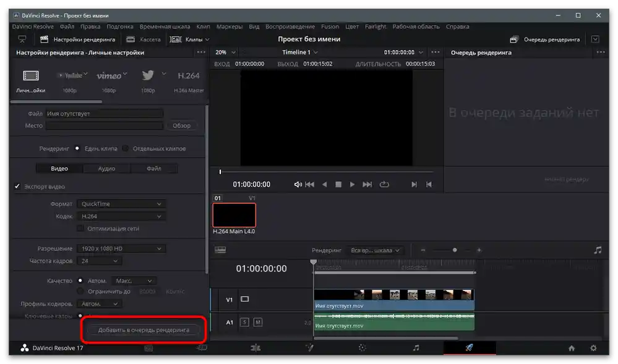Click the Clips (Клипы) toolbar icon

click(176, 40)
